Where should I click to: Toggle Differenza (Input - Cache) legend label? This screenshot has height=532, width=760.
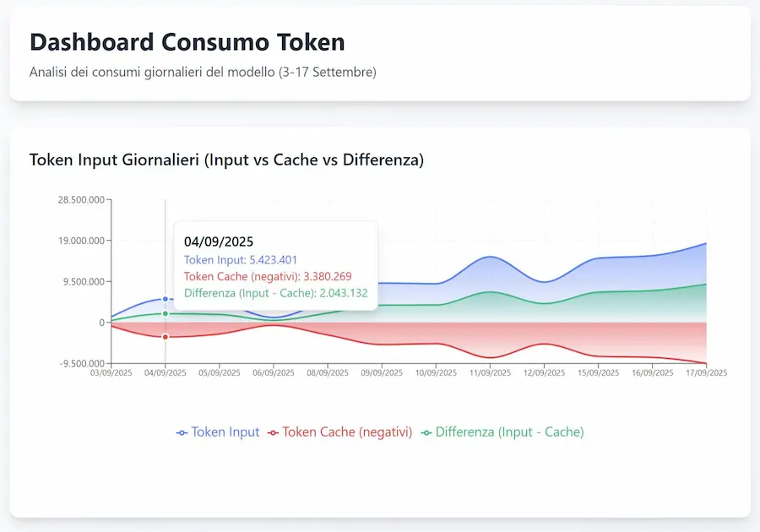click(x=509, y=432)
